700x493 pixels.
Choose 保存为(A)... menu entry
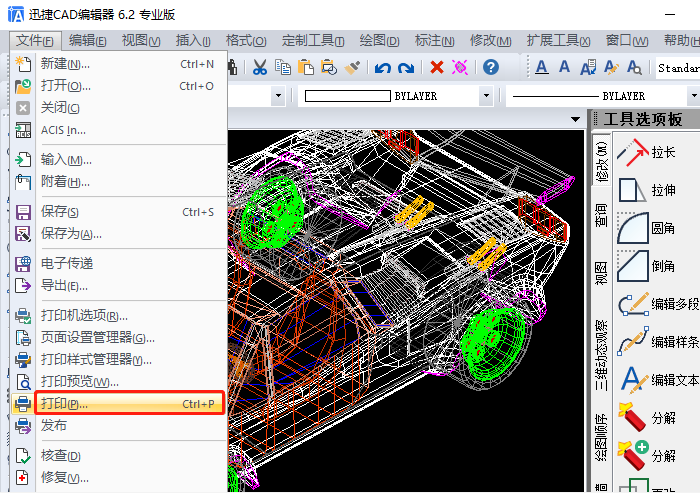[119, 234]
